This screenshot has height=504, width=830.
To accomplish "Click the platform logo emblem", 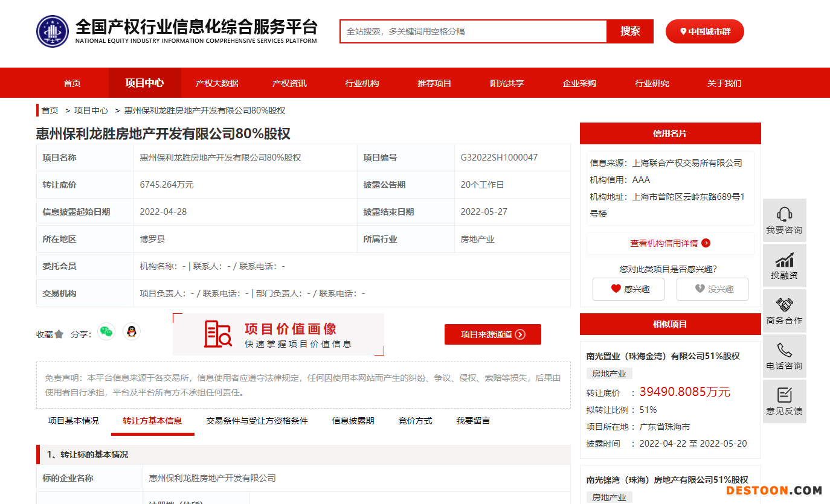I will coord(53,31).
